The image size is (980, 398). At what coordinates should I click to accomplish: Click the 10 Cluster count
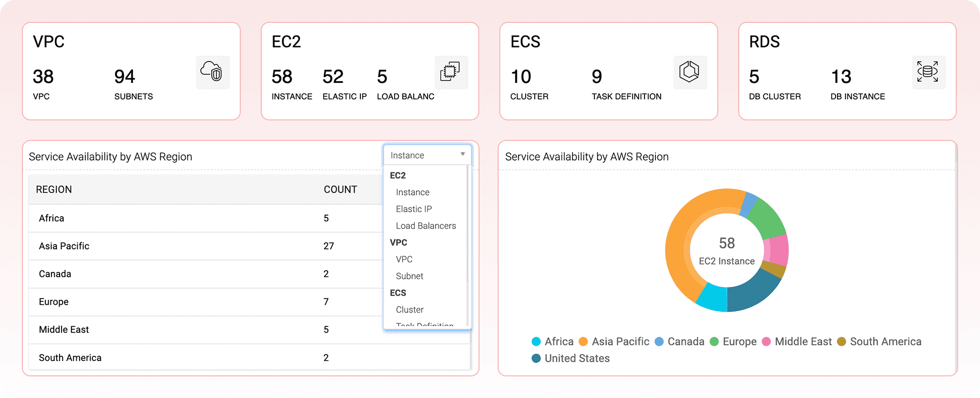pyautogui.click(x=521, y=77)
